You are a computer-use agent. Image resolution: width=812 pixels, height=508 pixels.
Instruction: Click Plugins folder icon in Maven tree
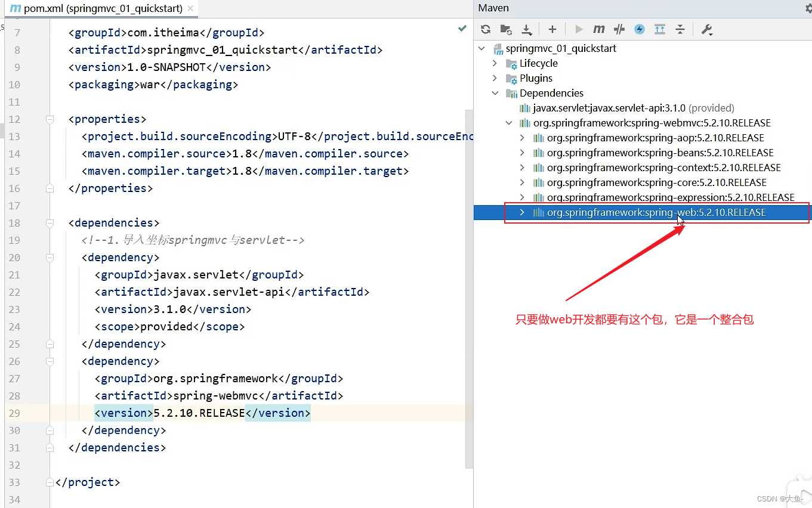pyautogui.click(x=511, y=79)
